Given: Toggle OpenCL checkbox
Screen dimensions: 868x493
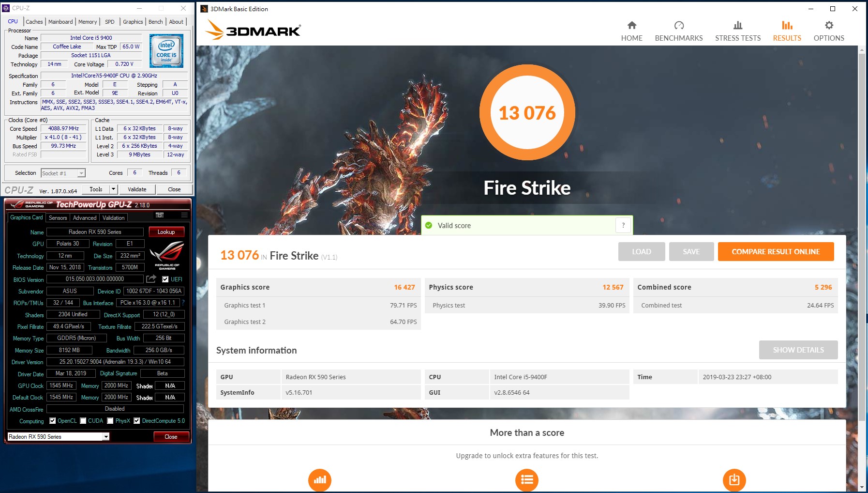Looking at the screenshot, I should click(x=53, y=421).
